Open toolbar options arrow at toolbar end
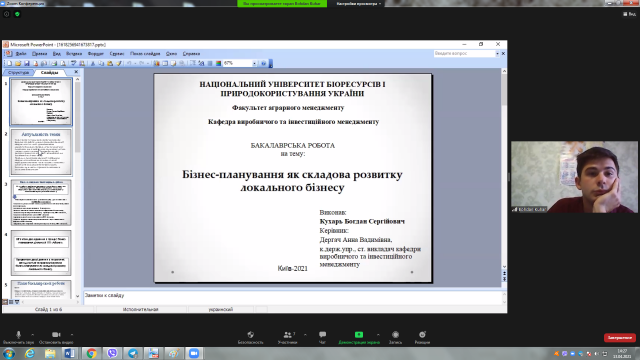The width and height of the screenshot is (640, 360). (270, 63)
